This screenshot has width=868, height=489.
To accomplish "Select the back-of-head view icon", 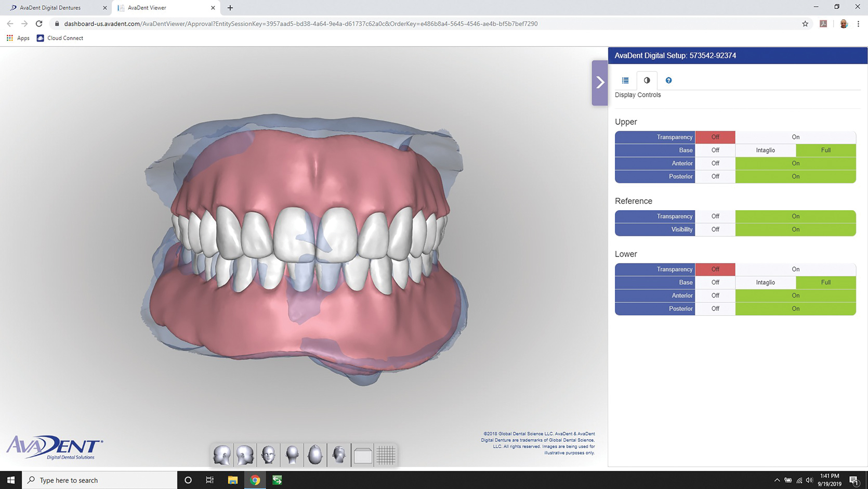I will tap(292, 455).
